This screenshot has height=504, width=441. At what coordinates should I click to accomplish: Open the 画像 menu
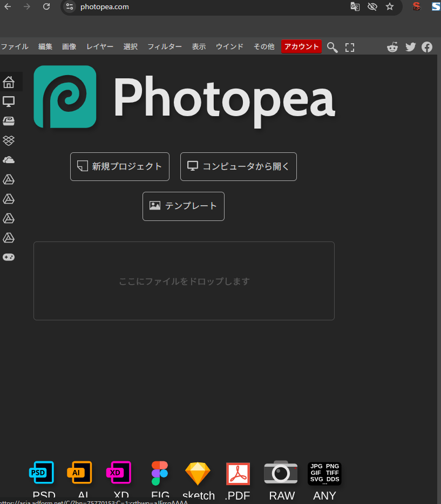pos(69,47)
